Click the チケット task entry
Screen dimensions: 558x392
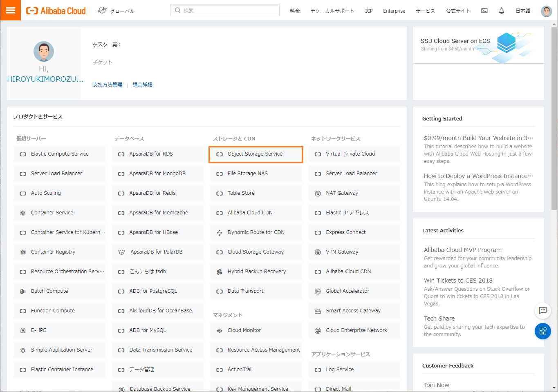pos(103,62)
